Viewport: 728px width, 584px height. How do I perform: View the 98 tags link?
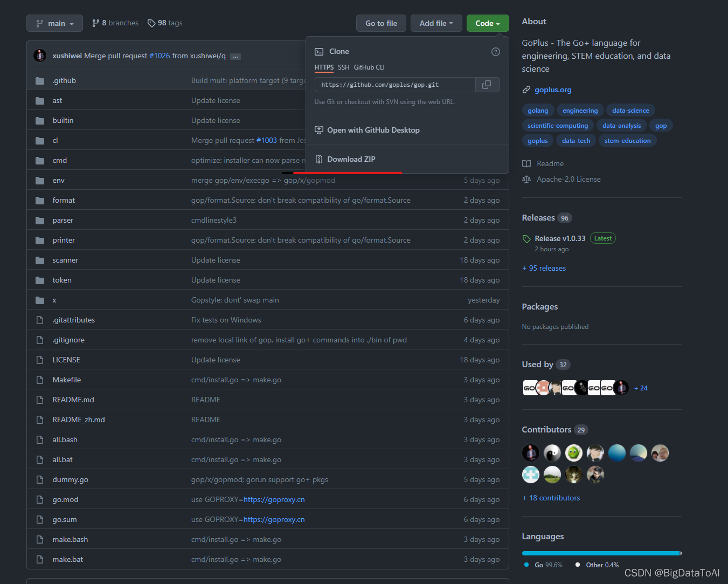(165, 23)
